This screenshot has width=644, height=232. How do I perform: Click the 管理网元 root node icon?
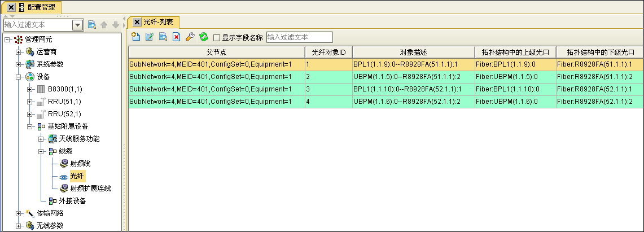coord(19,40)
